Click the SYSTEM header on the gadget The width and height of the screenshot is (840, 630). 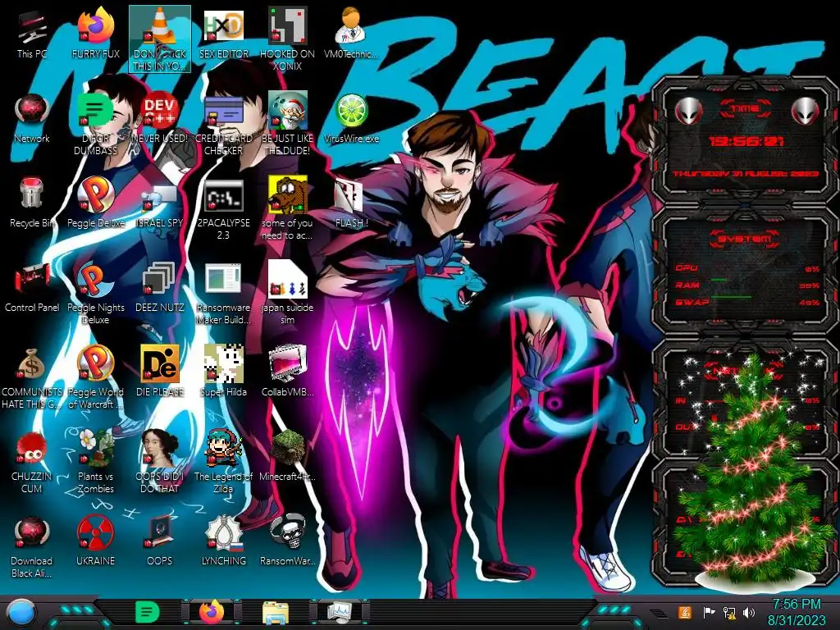coord(745,239)
